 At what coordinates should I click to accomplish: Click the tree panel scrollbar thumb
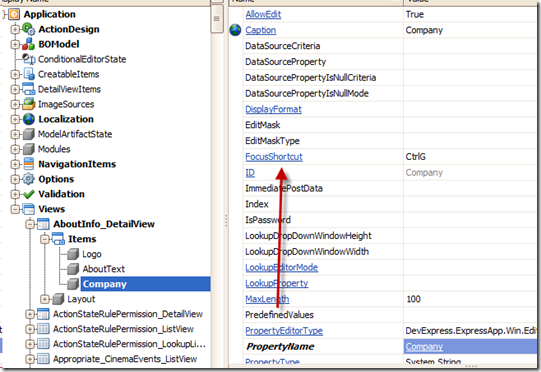pos(217,19)
